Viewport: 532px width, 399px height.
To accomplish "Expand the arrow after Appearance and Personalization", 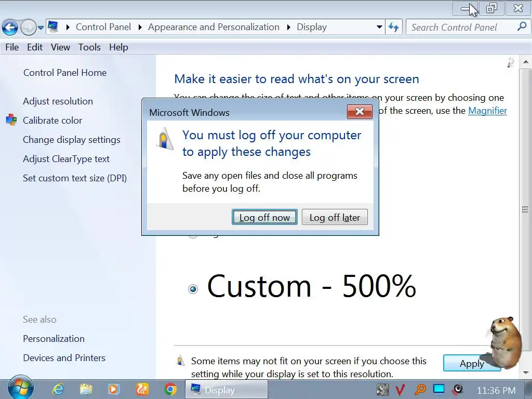I will pyautogui.click(x=288, y=27).
